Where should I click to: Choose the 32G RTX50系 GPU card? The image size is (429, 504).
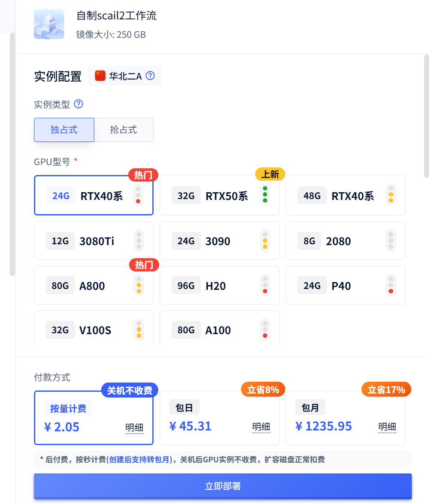tap(219, 195)
